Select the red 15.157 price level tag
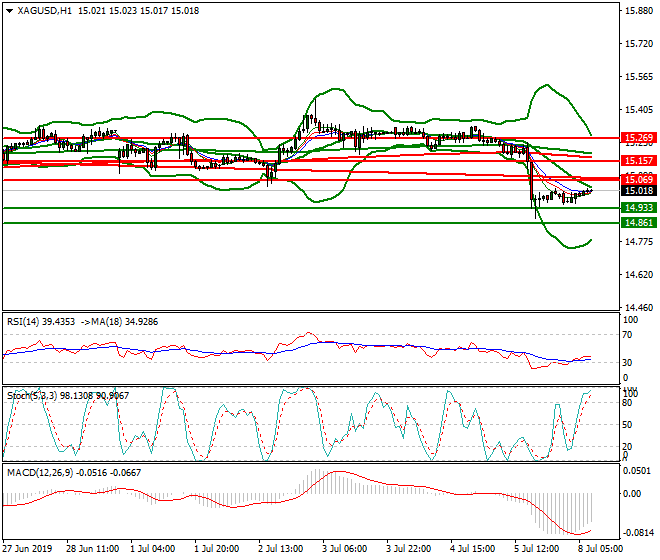This screenshot has width=660, height=560. click(637, 160)
